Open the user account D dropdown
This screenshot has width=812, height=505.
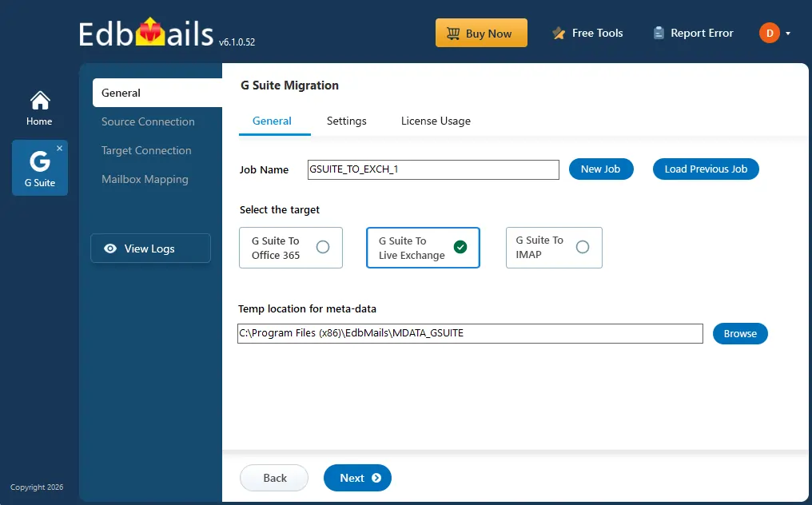(774, 33)
